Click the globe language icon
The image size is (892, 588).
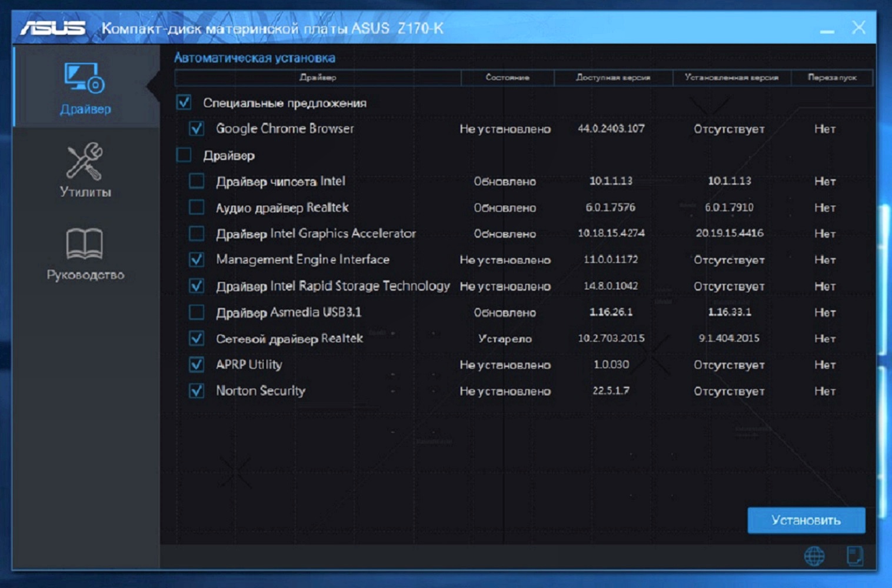(x=814, y=556)
